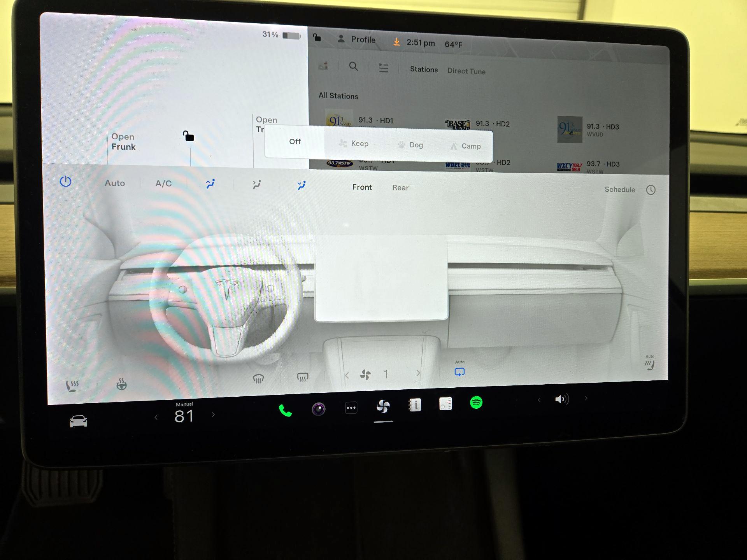Open the Spotify app from the launcher
The width and height of the screenshot is (747, 560).
[476, 403]
